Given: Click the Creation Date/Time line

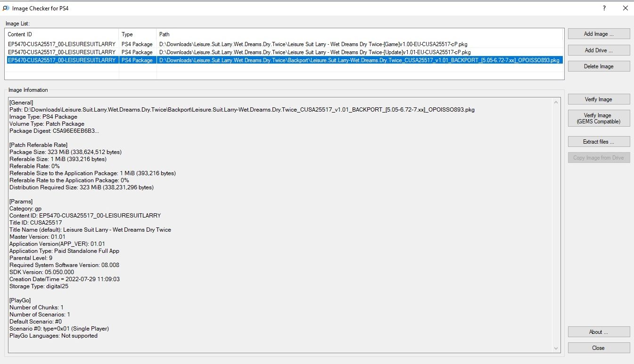Looking at the screenshot, I should (65, 279).
